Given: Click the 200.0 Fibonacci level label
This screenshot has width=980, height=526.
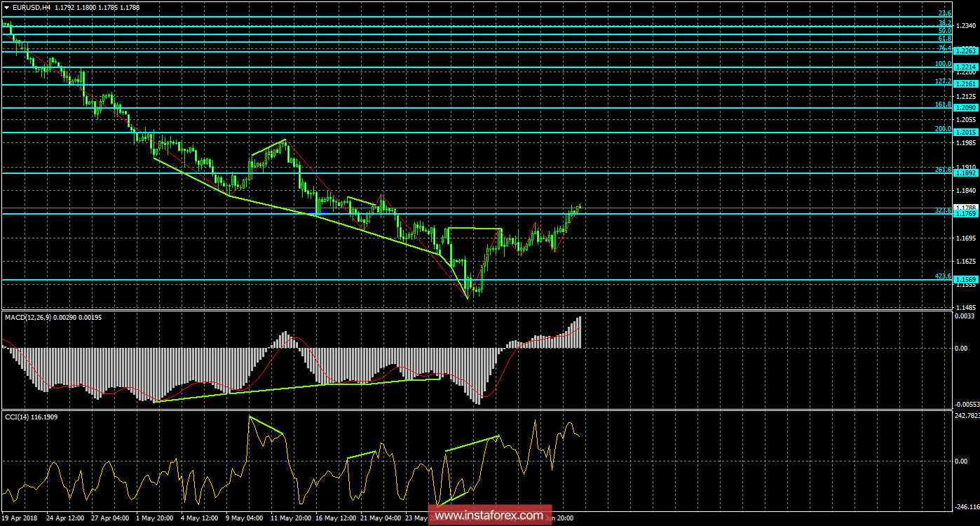Looking at the screenshot, I should click(x=943, y=129).
